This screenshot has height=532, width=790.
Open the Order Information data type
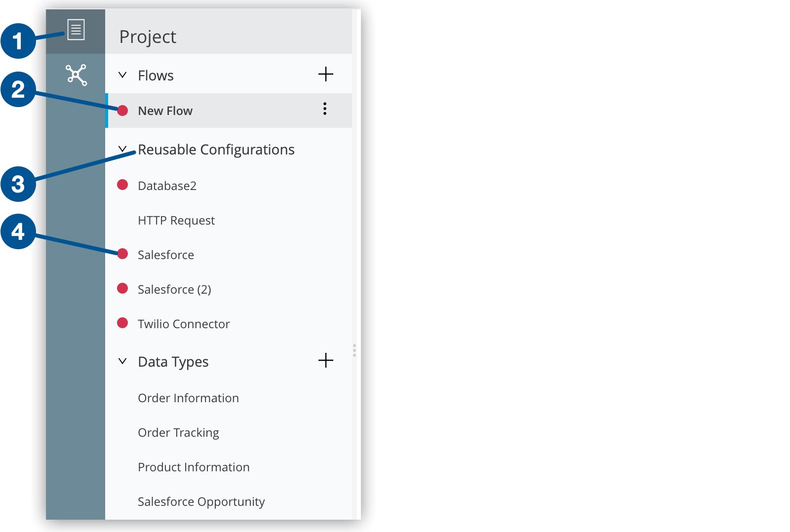click(x=188, y=398)
